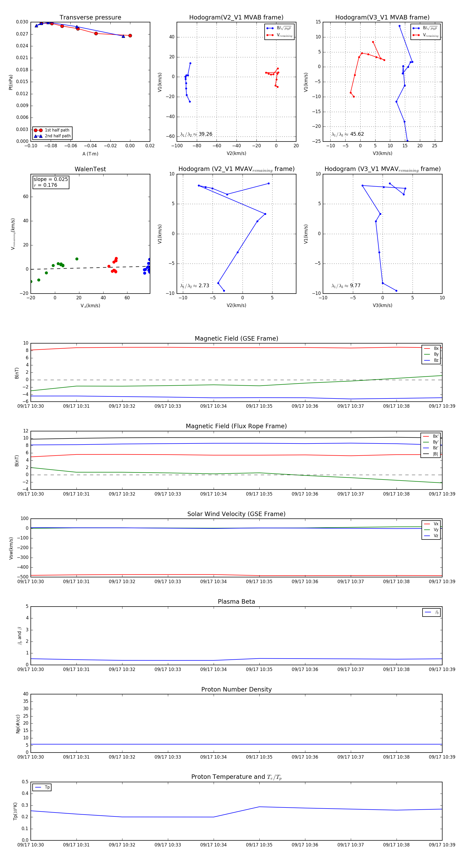Image resolution: width=473 pixels, height=868 pixels.
Task: Click the '09/17 10:30' tick under GSE magnetic field panel
Action: (x=31, y=406)
